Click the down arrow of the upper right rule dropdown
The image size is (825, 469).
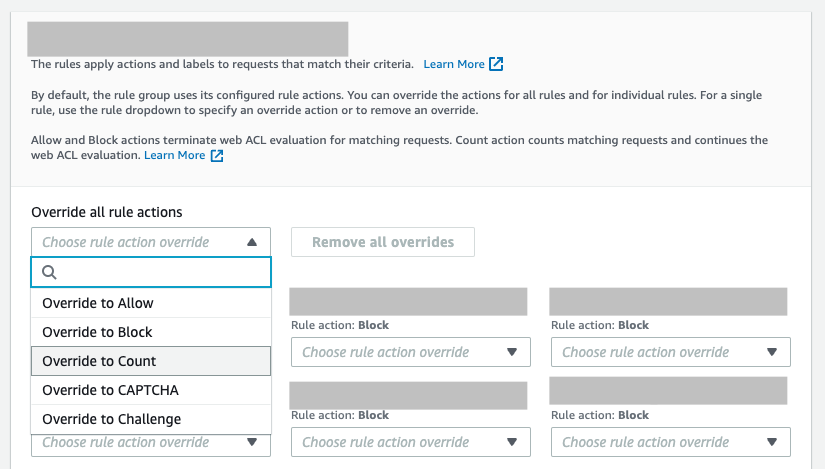click(x=771, y=352)
